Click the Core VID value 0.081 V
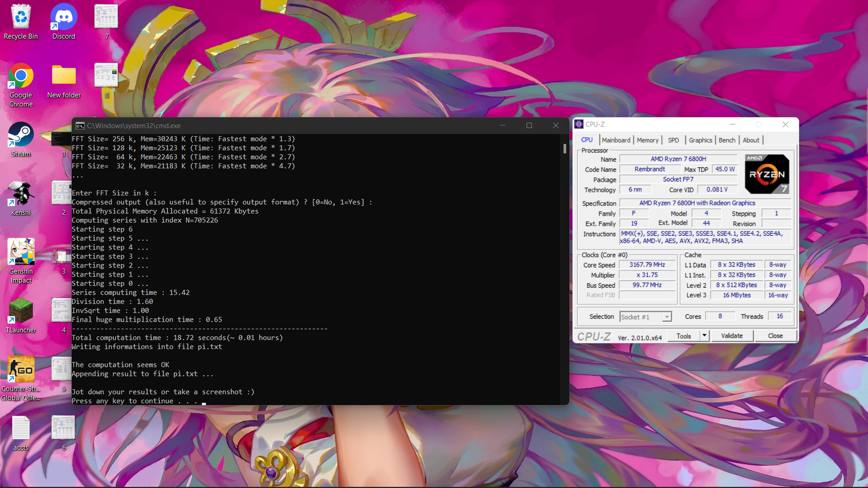The width and height of the screenshot is (868, 488). (717, 190)
